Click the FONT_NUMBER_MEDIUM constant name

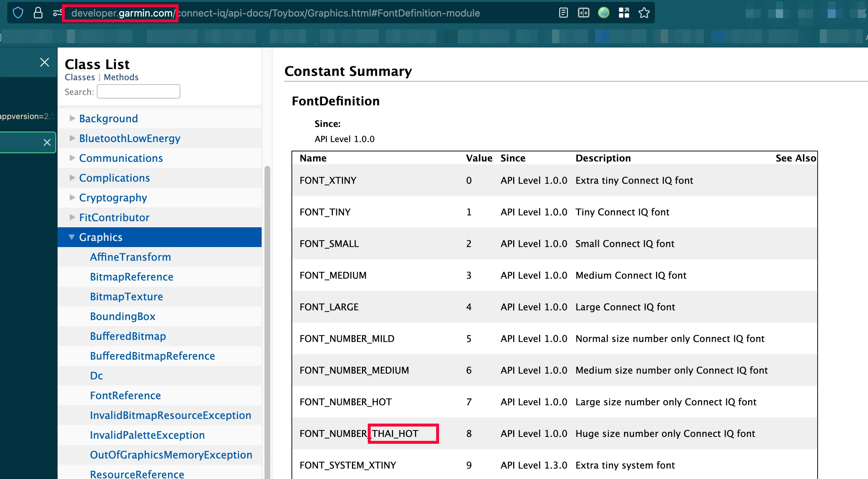(x=354, y=370)
